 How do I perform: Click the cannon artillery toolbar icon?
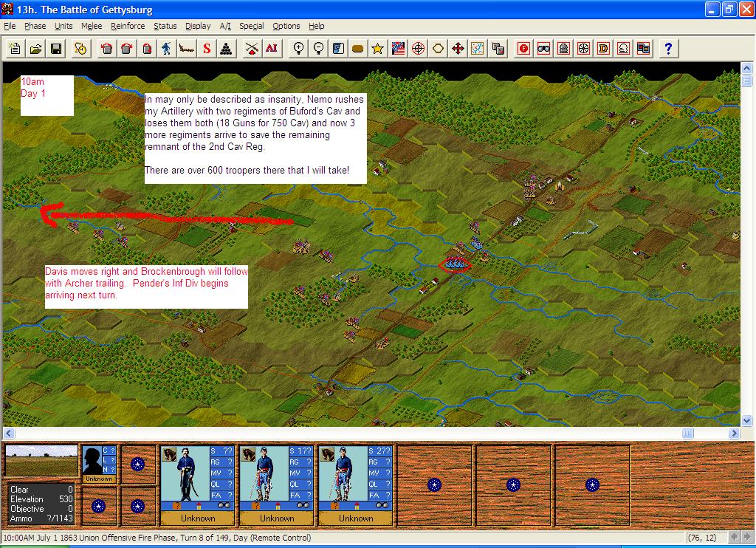click(187, 48)
